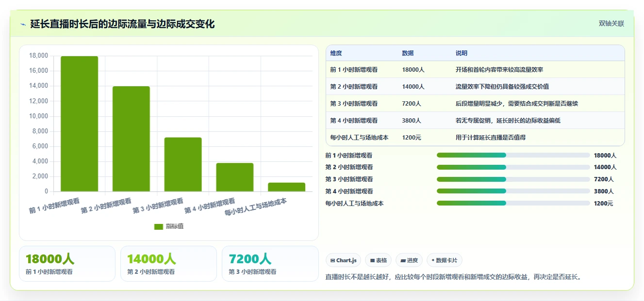Select the Chart.js tag chip

pos(343,260)
